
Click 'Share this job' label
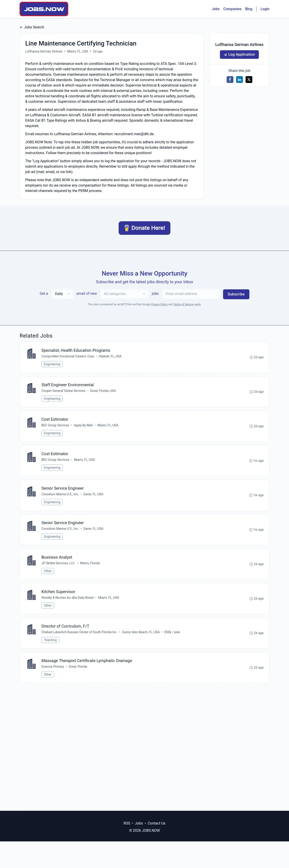point(239,71)
